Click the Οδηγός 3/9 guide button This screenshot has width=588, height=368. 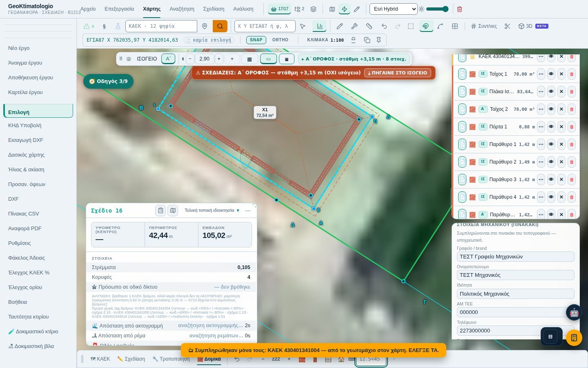point(108,81)
